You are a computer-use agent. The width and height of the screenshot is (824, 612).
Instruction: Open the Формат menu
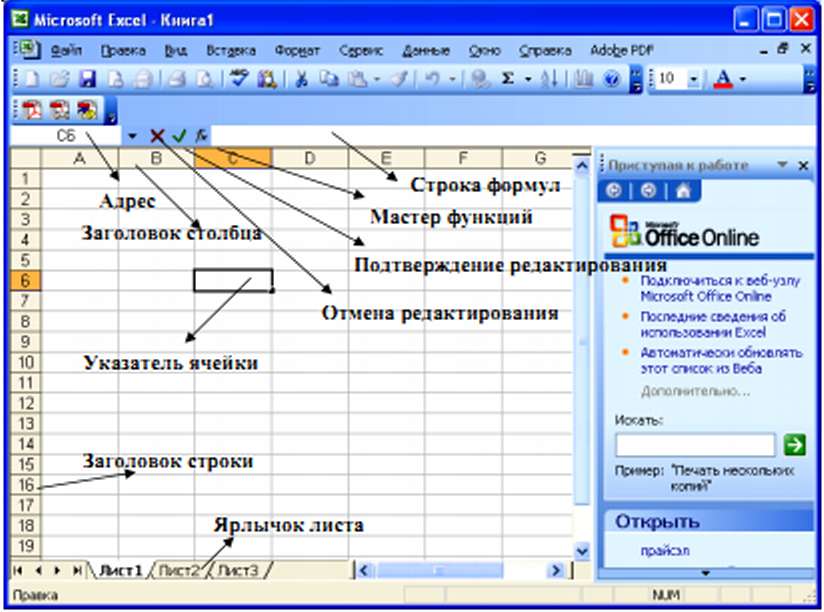point(297,50)
